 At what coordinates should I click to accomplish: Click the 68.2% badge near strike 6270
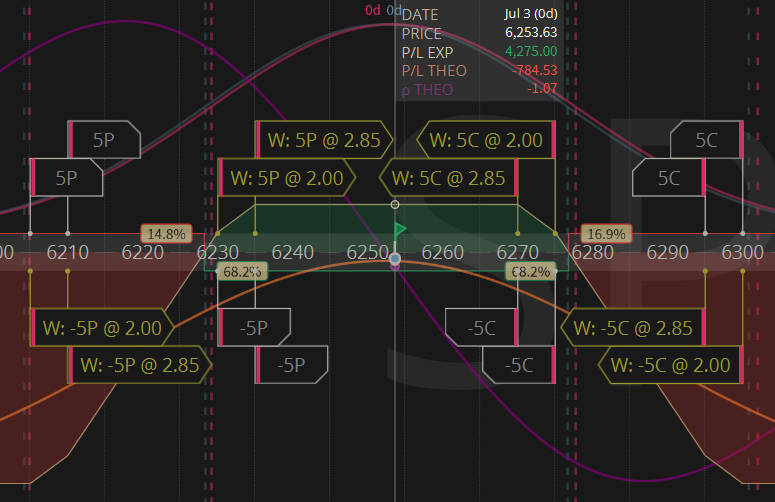(x=530, y=271)
